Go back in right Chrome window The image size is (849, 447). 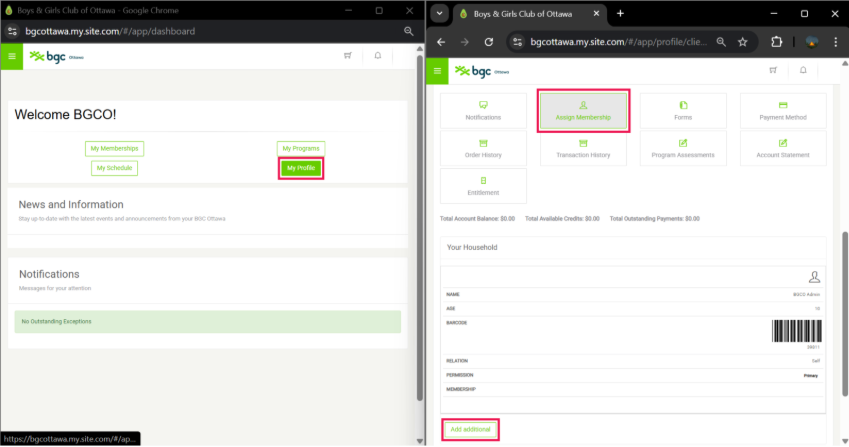click(441, 42)
